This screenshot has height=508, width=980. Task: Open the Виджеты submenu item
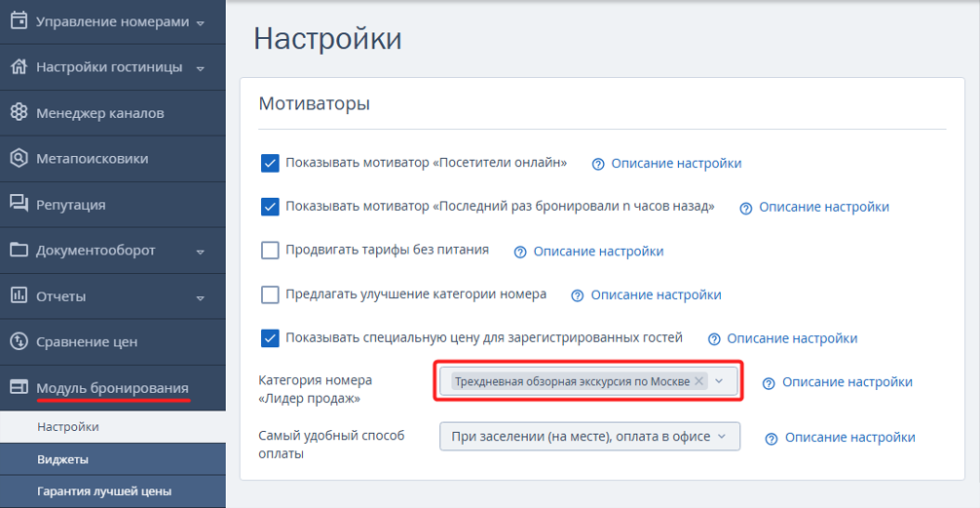tap(62, 459)
